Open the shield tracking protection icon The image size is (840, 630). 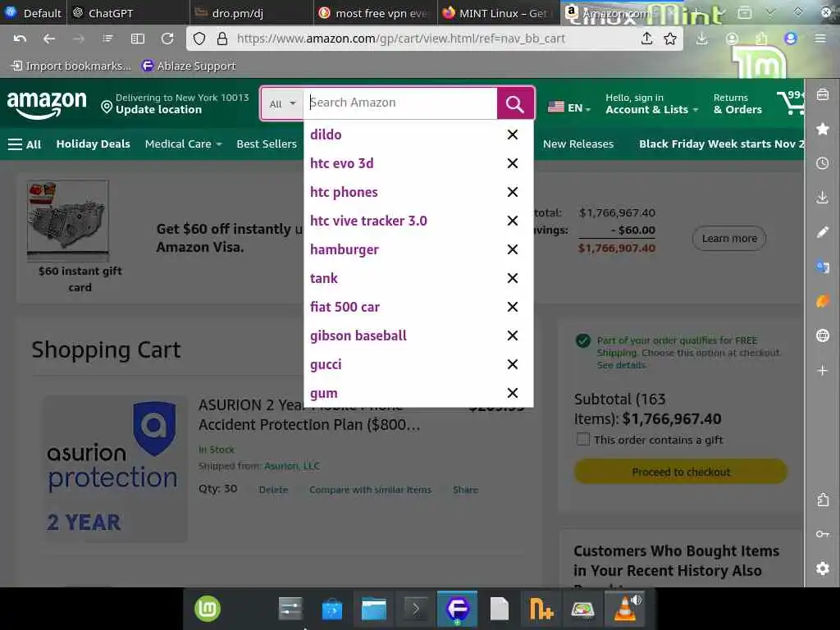199,39
